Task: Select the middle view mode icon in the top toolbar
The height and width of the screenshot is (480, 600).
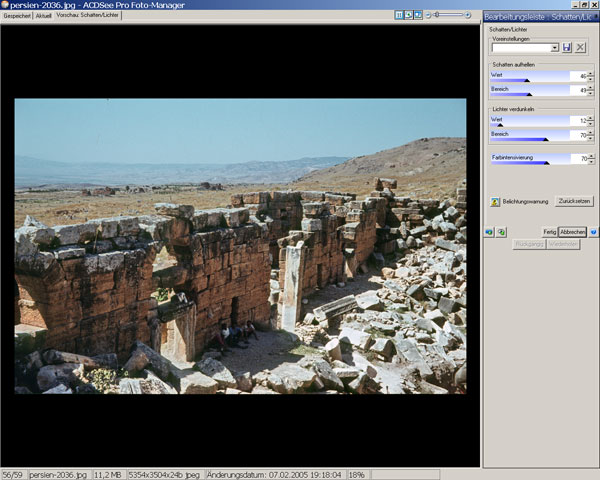Action: 408,15
